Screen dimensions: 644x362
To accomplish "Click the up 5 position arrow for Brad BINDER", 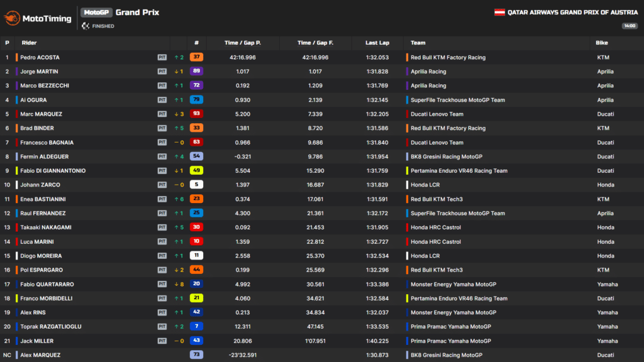I will pyautogui.click(x=179, y=128).
